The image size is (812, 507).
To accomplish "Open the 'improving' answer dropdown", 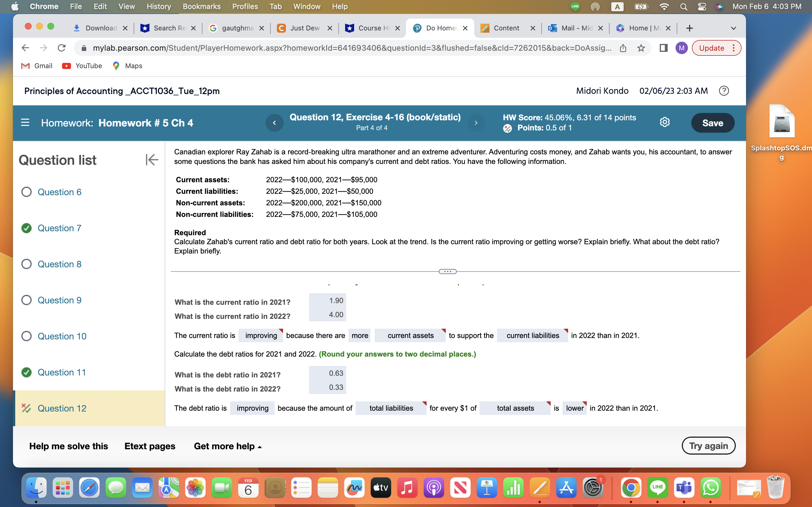I will pyautogui.click(x=261, y=335).
